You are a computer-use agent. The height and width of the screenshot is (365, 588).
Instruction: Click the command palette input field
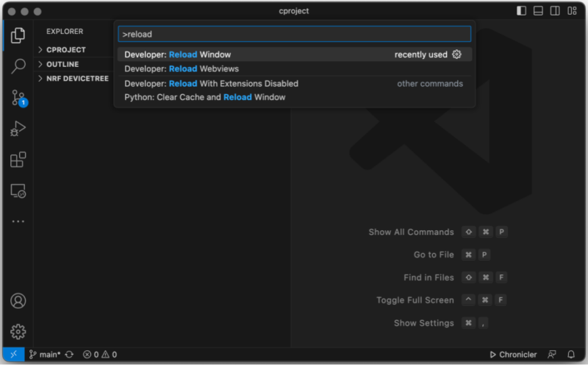(x=294, y=34)
